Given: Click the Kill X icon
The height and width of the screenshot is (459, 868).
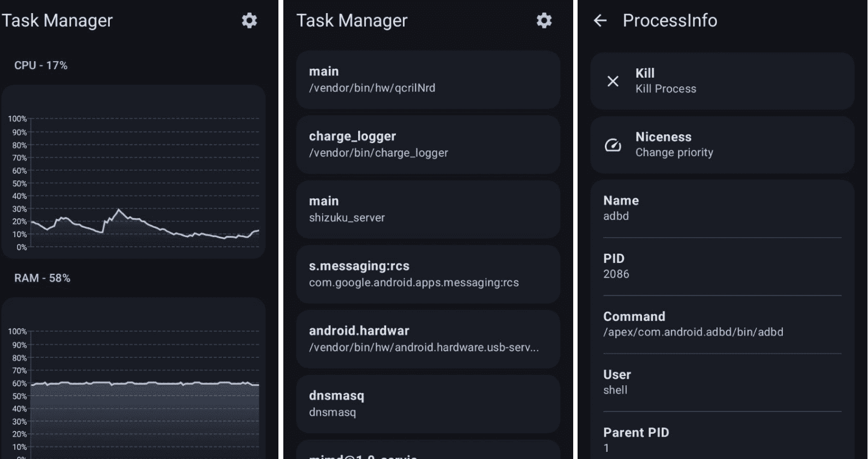Looking at the screenshot, I should 613,81.
